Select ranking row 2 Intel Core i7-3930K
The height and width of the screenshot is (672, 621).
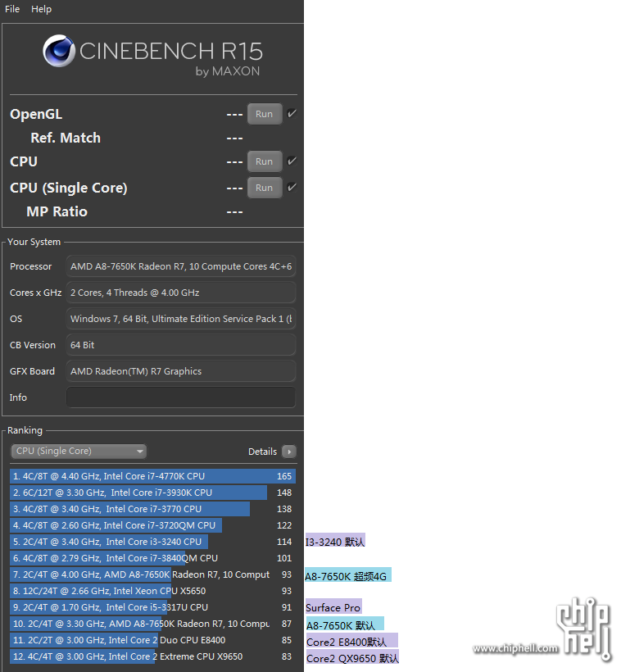click(152, 493)
